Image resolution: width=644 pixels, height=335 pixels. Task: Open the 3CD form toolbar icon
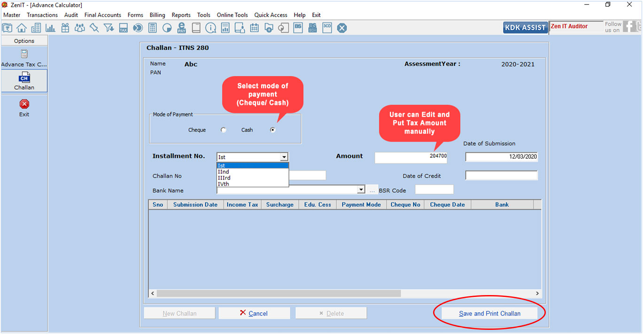tap(327, 28)
